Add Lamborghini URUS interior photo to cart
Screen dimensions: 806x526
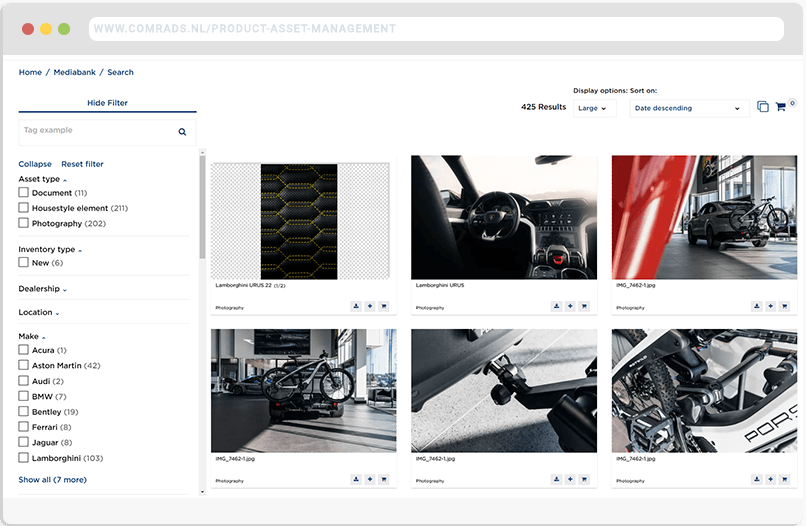[584, 306]
